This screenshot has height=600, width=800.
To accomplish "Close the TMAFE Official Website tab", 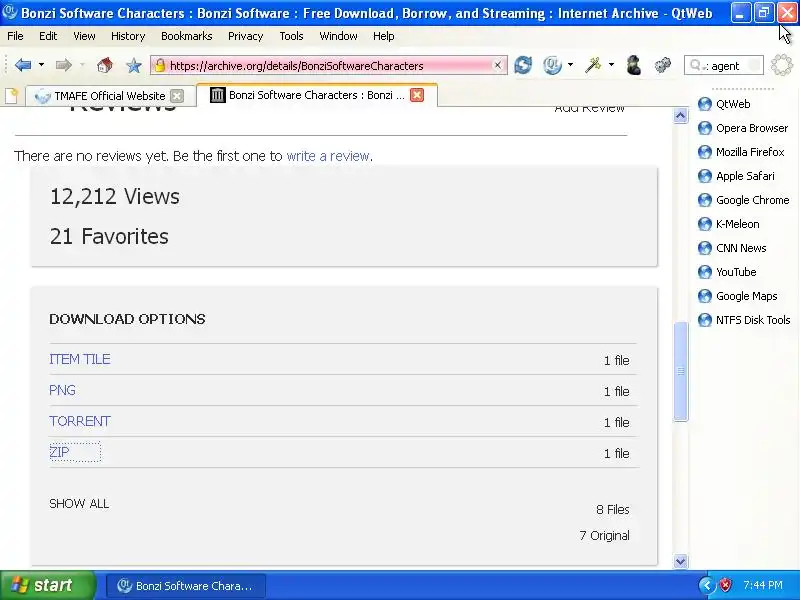I will pyautogui.click(x=177, y=96).
